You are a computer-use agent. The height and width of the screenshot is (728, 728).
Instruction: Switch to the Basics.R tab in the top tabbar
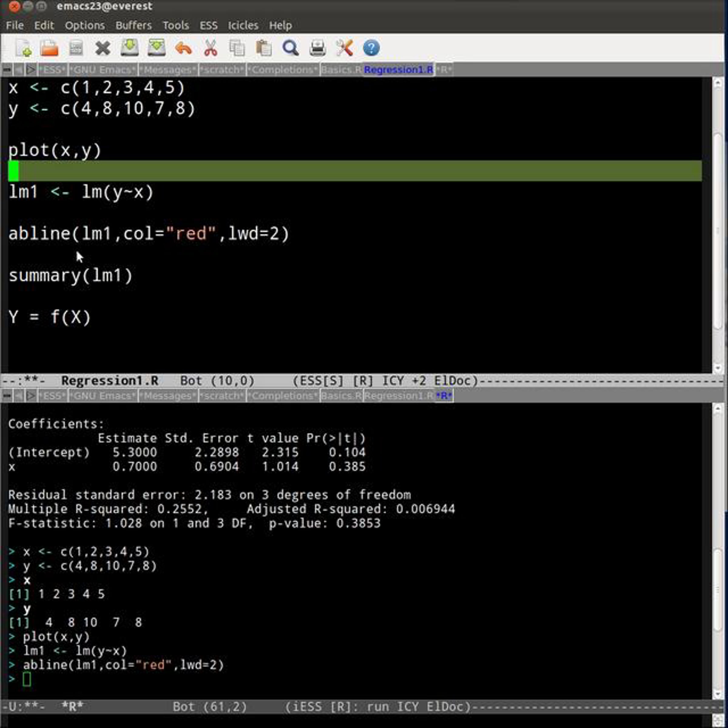[x=341, y=70]
